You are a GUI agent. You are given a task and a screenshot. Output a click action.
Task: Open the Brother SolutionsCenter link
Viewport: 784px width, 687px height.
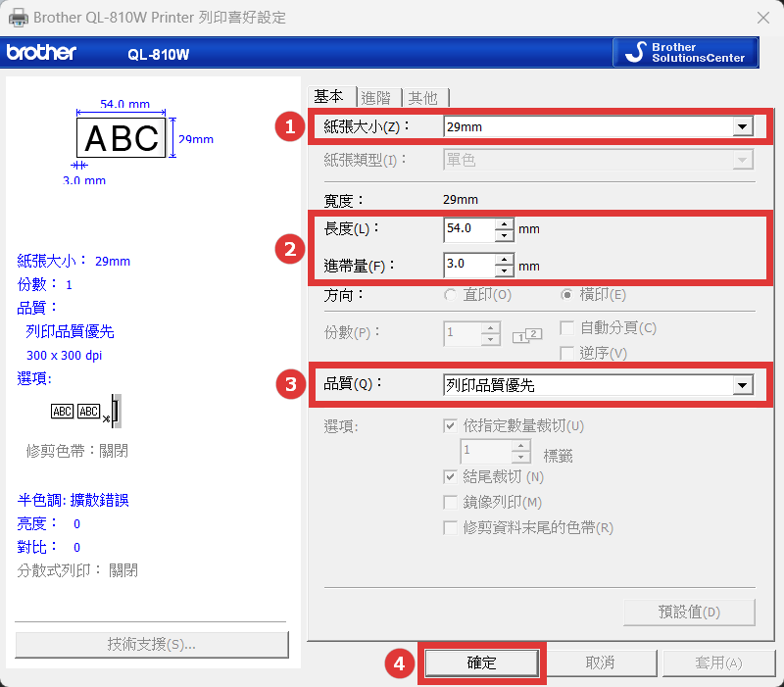pyautogui.click(x=685, y=52)
